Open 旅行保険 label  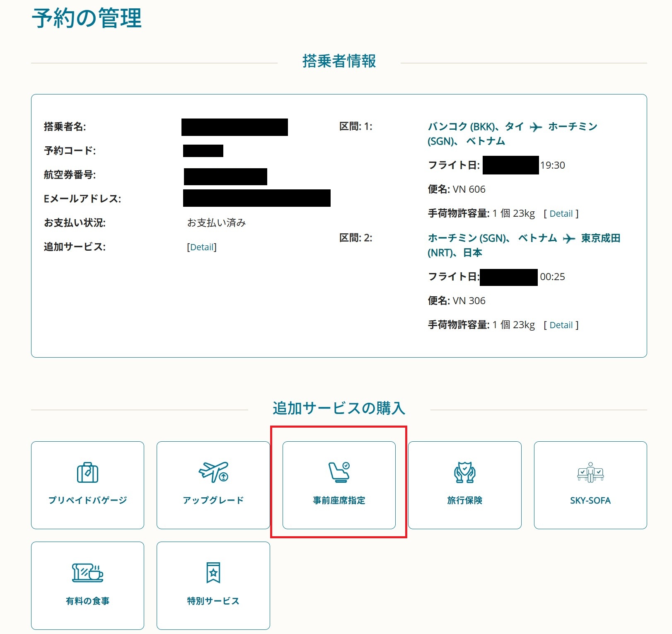464,500
